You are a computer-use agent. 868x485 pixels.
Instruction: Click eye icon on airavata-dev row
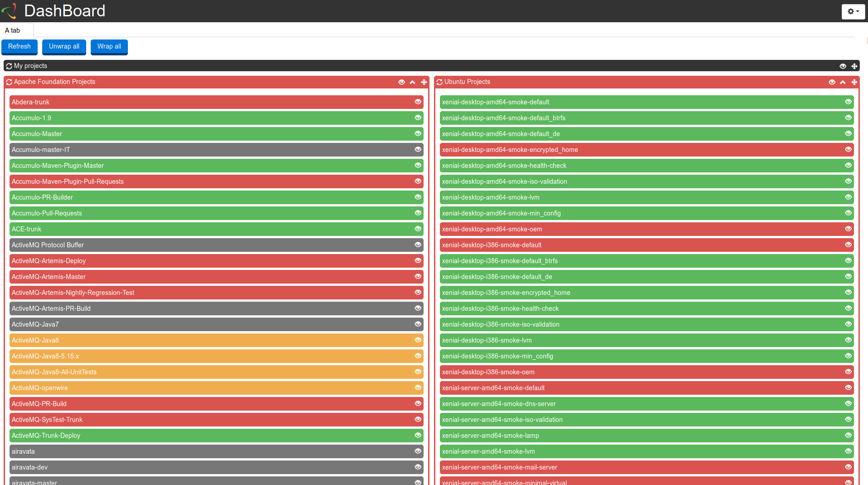(x=418, y=467)
